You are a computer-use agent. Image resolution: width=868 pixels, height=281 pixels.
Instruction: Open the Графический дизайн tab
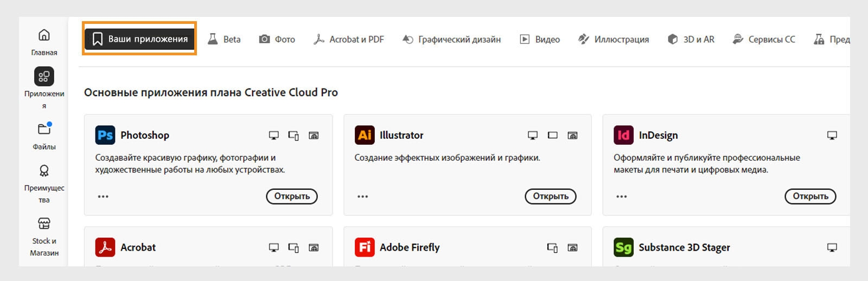(x=451, y=39)
